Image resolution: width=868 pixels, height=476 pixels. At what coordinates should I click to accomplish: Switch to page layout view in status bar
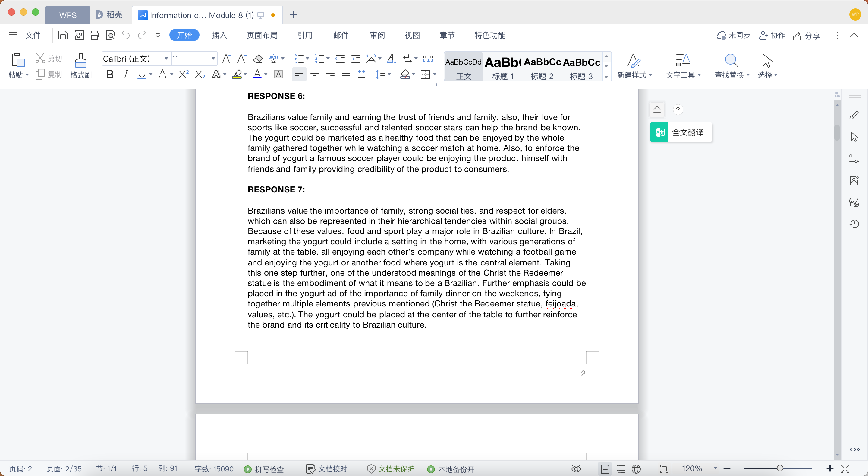click(x=605, y=468)
